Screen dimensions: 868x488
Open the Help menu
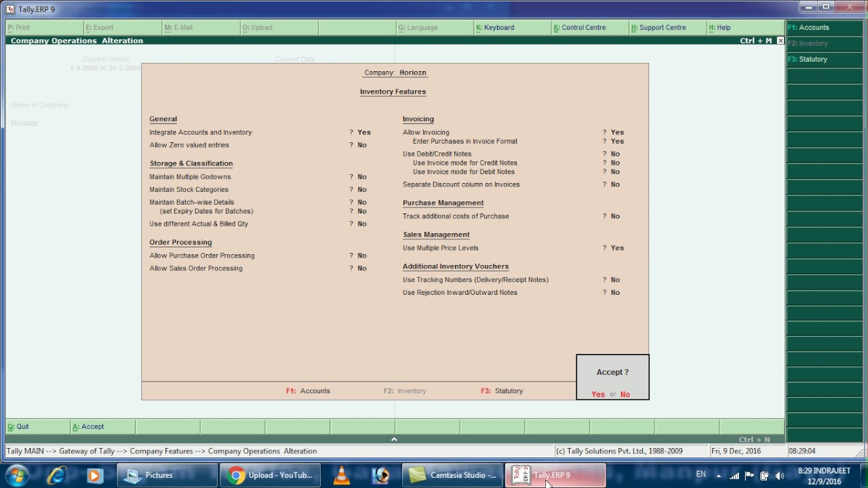[745, 28]
